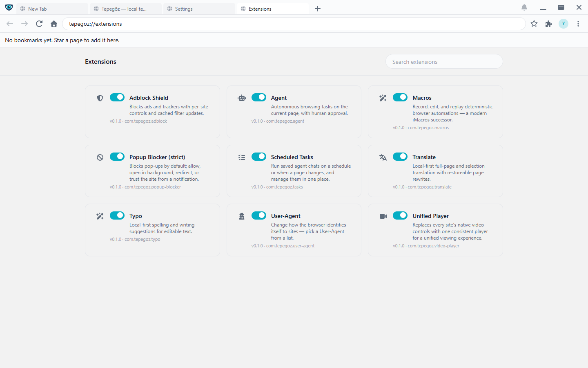Go forward with the forward arrow

pyautogui.click(x=24, y=24)
